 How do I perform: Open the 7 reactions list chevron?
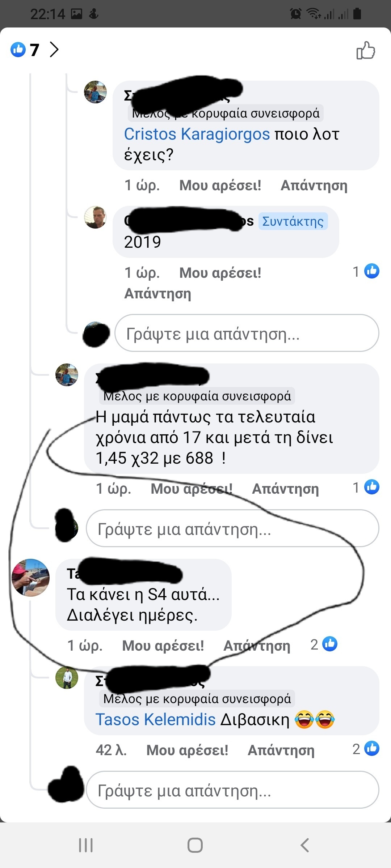click(x=54, y=50)
